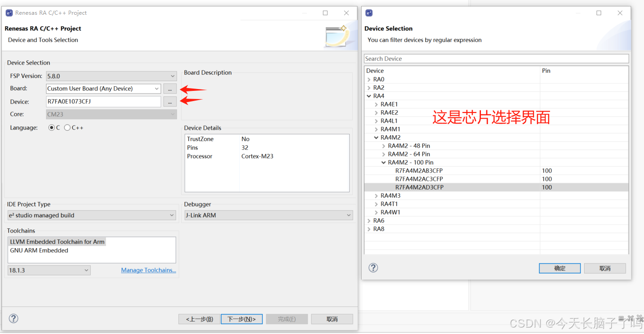Click browse button next to Device field
The height and width of the screenshot is (334, 644).
pos(170,101)
